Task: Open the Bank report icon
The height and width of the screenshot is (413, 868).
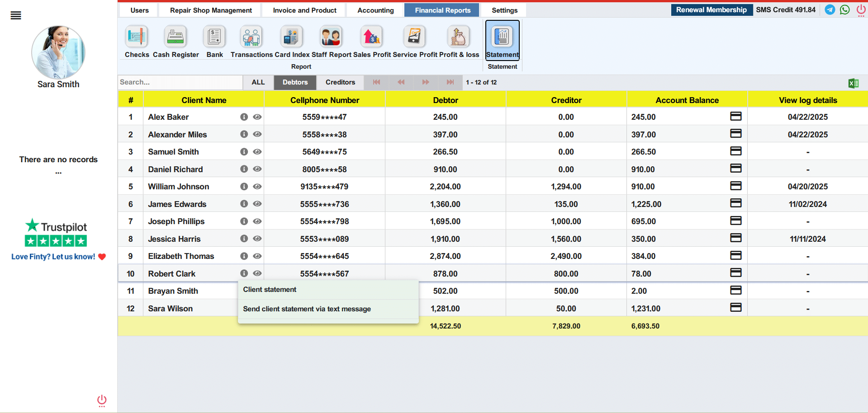Action: (x=214, y=37)
